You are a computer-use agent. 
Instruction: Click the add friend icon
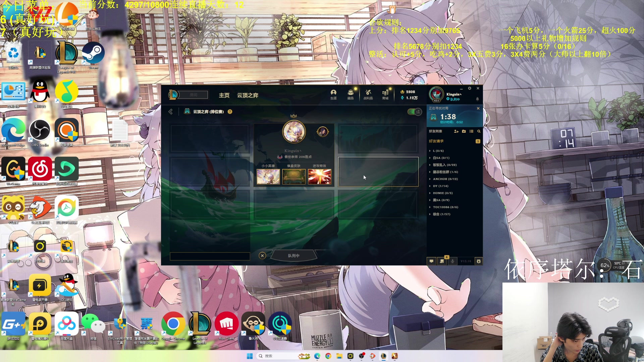point(456,131)
